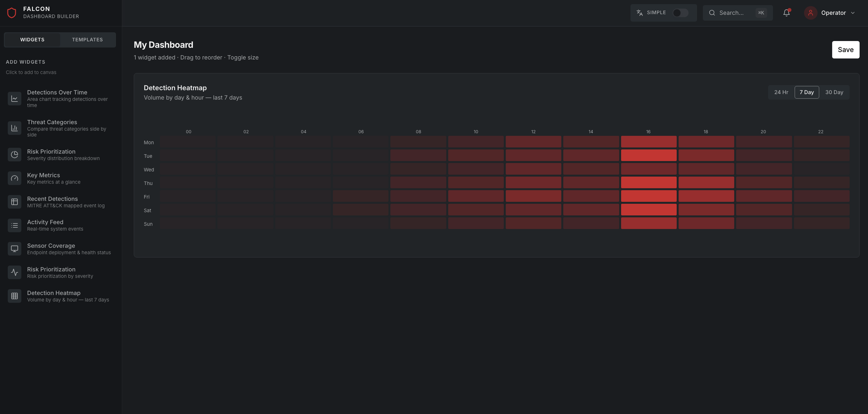Click the Sensor Coverage monitor icon

[x=14, y=249]
